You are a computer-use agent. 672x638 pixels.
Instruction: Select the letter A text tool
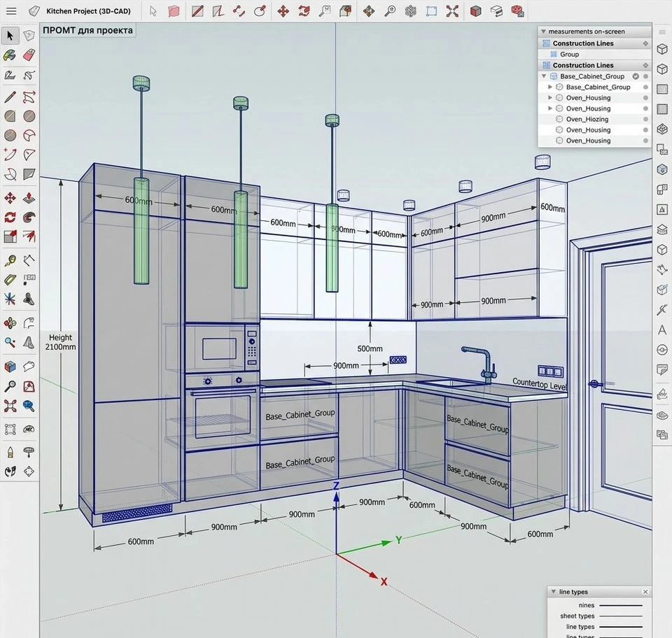click(662, 329)
